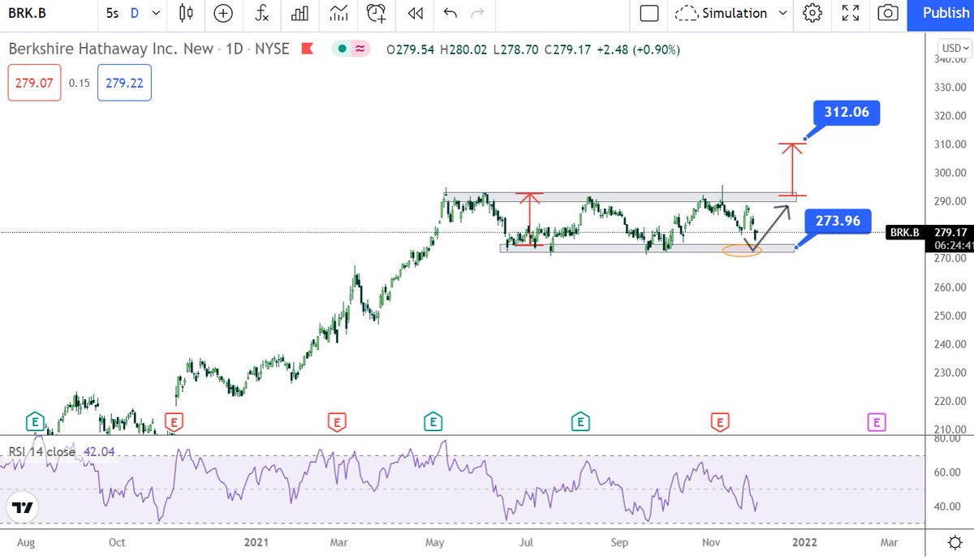The width and height of the screenshot is (974, 560).
Task: Click the Rewind replay icon
Action: 415,14
